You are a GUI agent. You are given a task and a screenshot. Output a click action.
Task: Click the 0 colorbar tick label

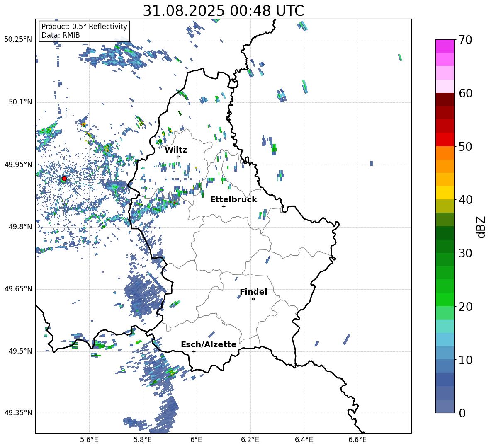coord(462,413)
